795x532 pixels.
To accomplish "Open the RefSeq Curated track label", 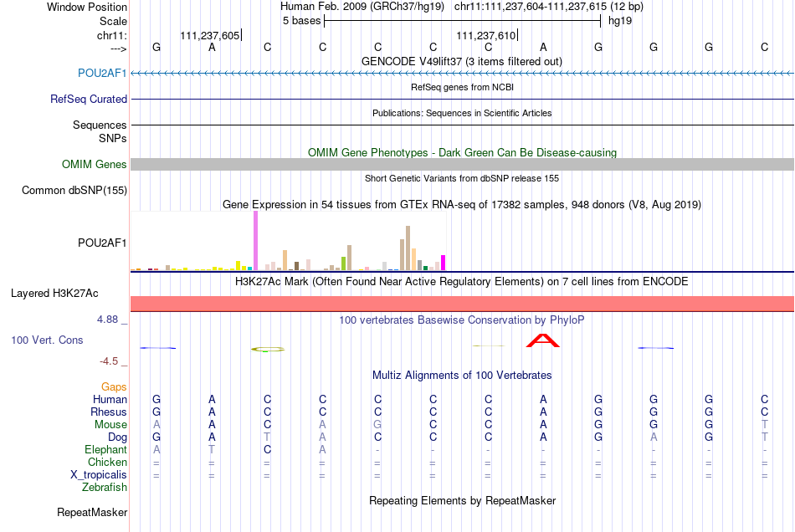I will 88,100.
